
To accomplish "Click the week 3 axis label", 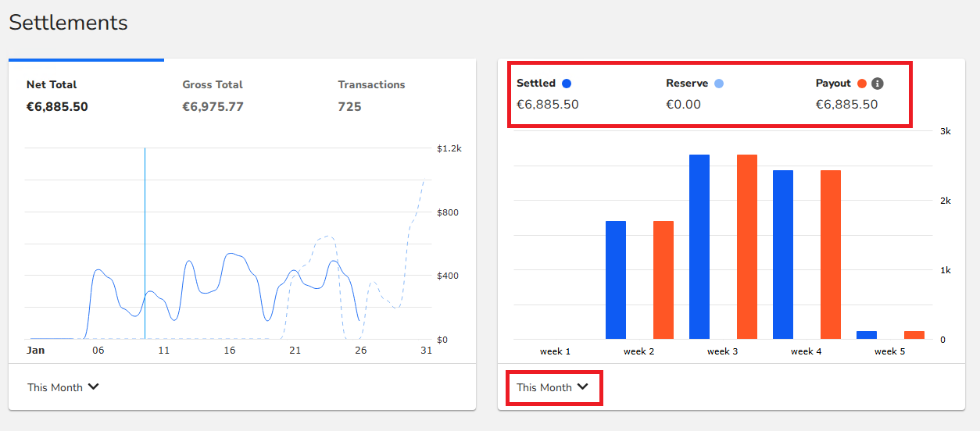I will coord(722,351).
